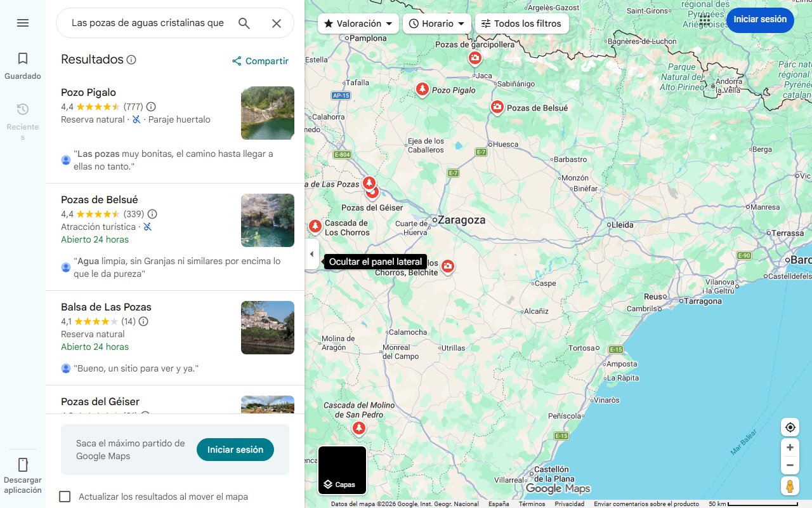The width and height of the screenshot is (812, 508).
Task: Open the Pozas de Belsué result thumbnail
Action: coord(267,220)
